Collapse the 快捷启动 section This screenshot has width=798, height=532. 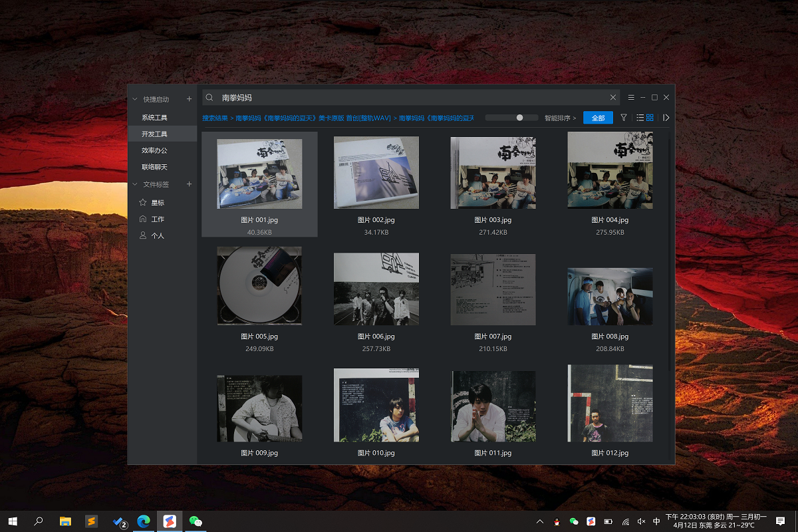pos(134,98)
